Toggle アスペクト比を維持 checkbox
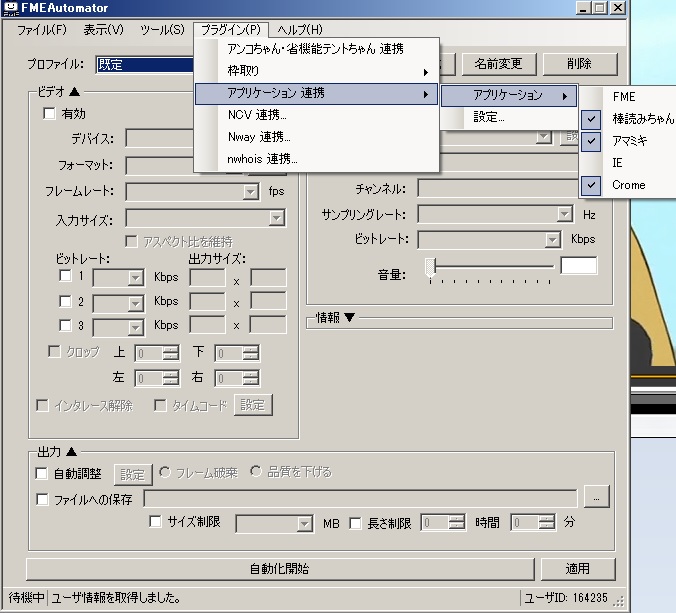The height and width of the screenshot is (613, 676). coord(131,241)
